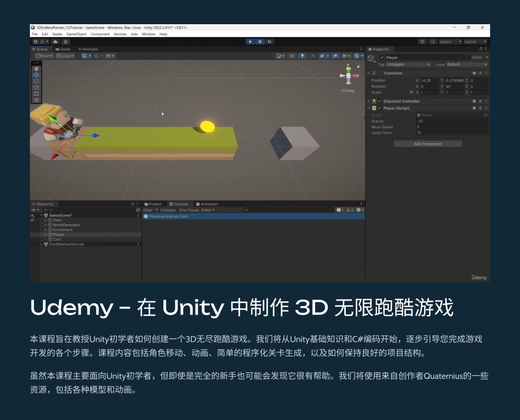Screen dimensions: 520x420
Task: Lock the Inspector panel
Action: point(480,49)
